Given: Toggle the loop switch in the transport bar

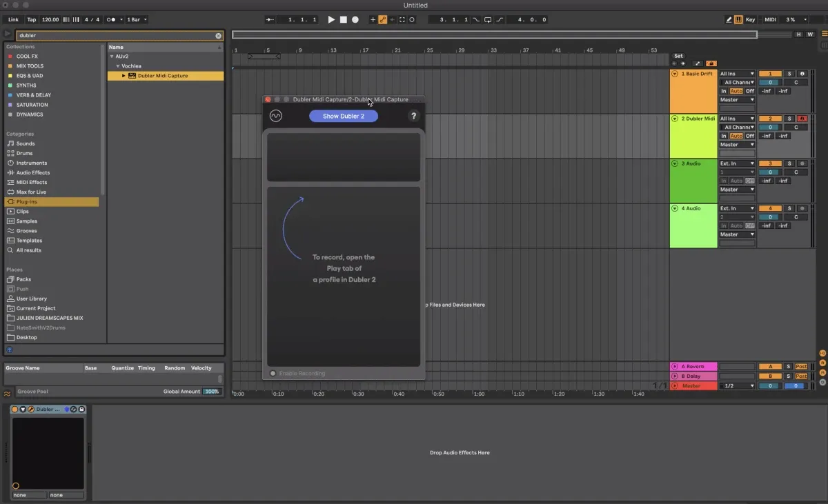Looking at the screenshot, I should [488, 20].
